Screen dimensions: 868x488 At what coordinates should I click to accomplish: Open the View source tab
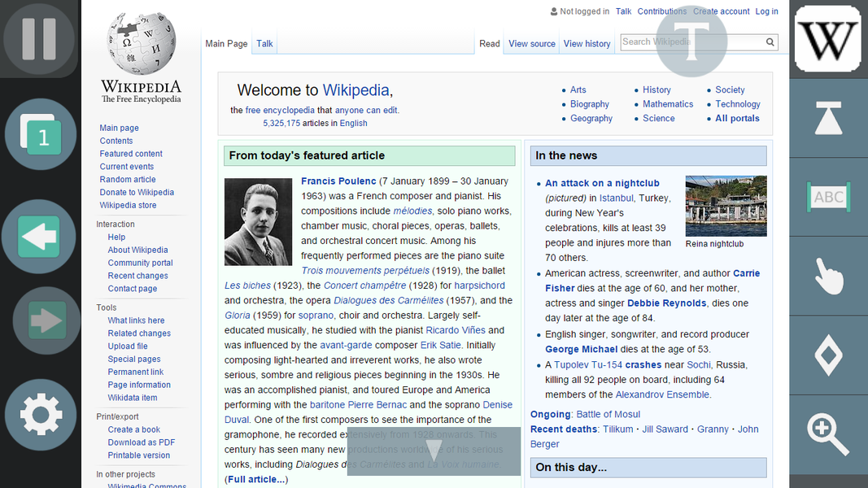532,44
